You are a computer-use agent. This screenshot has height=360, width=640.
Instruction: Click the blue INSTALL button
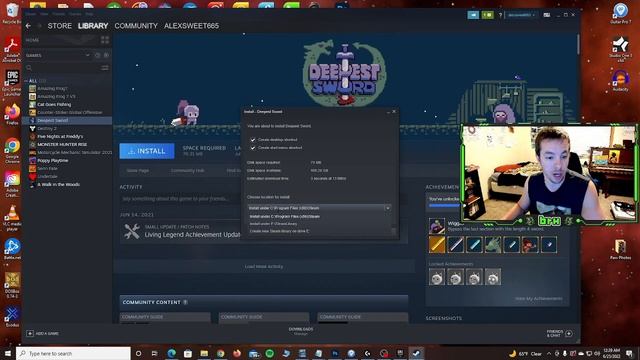coord(147,151)
